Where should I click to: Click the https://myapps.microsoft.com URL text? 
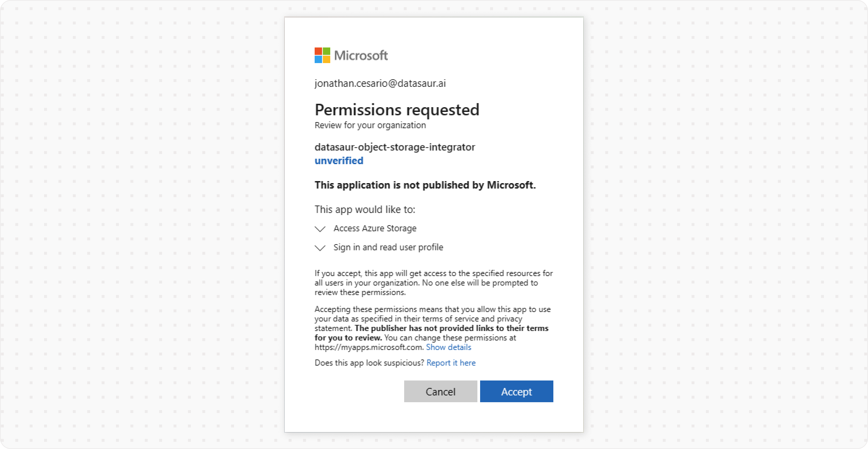point(369,347)
